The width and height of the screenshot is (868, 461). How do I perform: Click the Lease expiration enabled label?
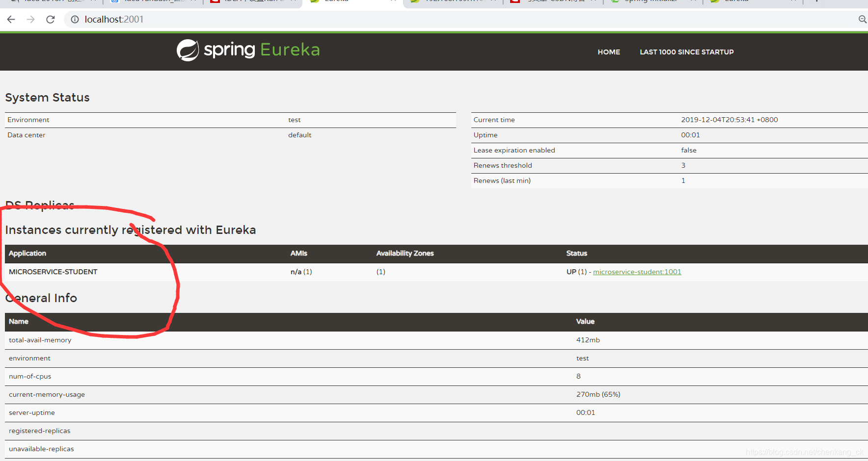pos(514,150)
